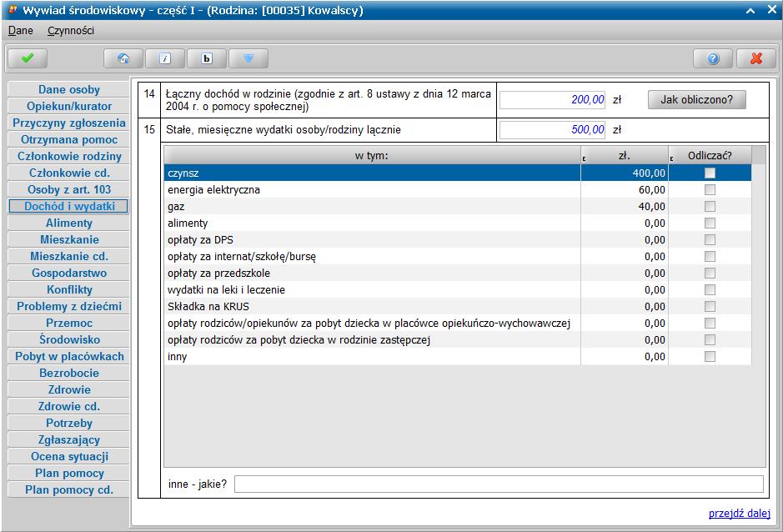783x532 pixels.
Task: Select the 'Składka na KRUS' row label
Action: point(208,306)
